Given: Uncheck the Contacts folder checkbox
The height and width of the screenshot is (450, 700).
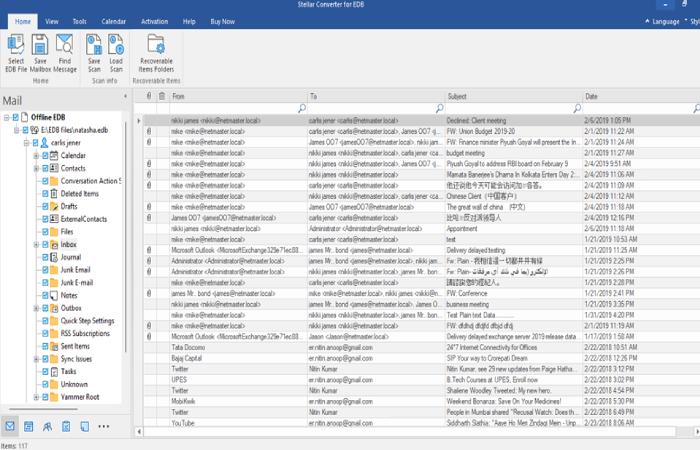Looking at the screenshot, I should click(45, 168).
